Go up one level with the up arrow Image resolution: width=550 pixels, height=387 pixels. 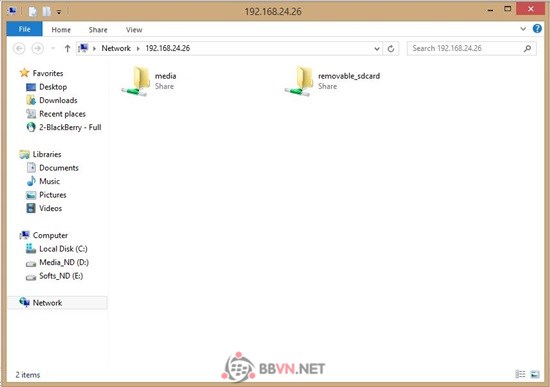67,48
